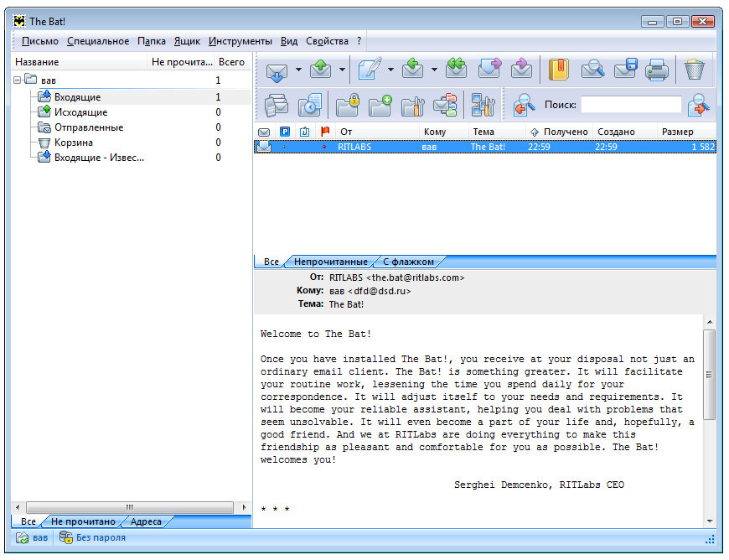Select the Корзина folder
Image resolution: width=729 pixels, height=560 pixels.
point(74,143)
